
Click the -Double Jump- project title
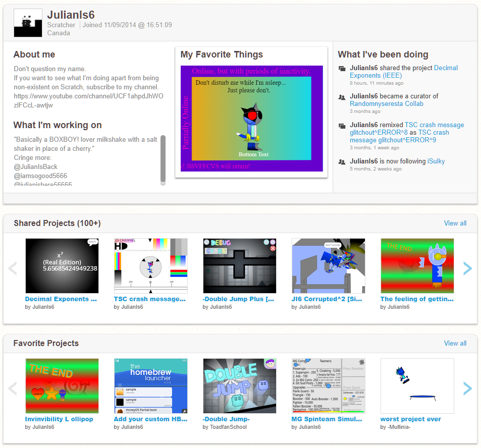click(226, 419)
